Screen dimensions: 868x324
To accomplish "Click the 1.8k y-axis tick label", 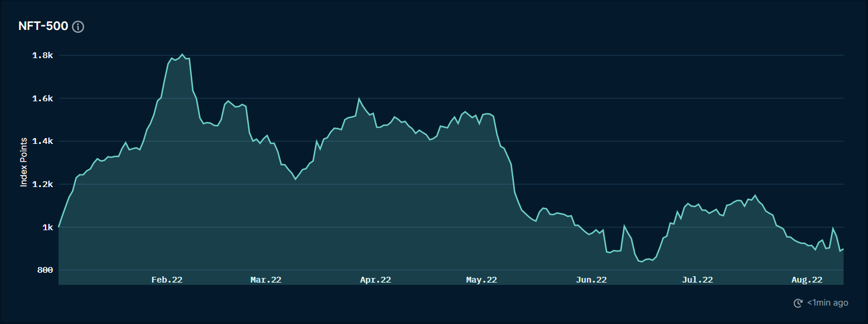I will (x=43, y=56).
